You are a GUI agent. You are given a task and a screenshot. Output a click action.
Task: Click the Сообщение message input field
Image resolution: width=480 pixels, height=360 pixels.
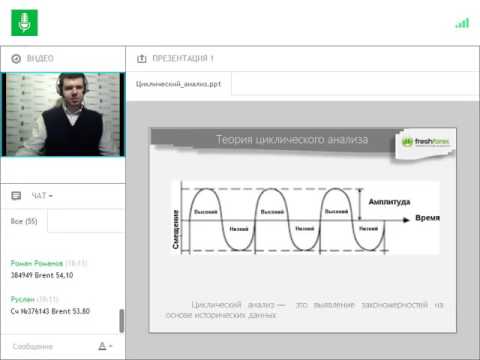pyautogui.click(x=52, y=347)
